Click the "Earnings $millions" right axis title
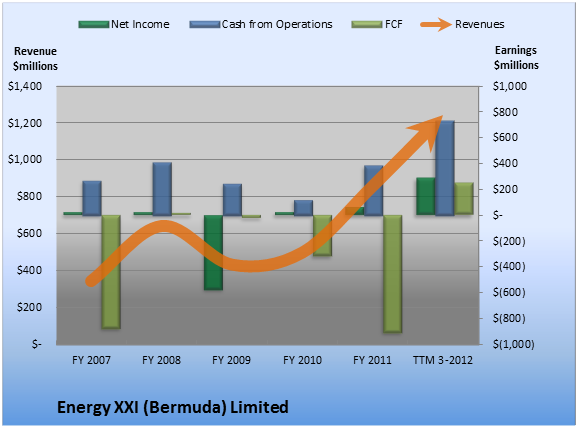The height and width of the screenshot is (427, 577). pos(516,57)
